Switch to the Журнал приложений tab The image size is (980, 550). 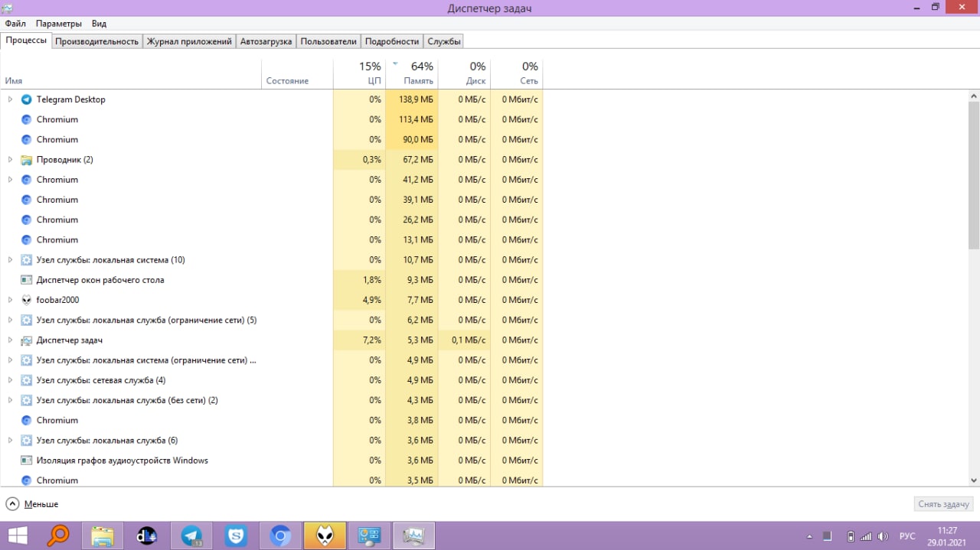click(189, 41)
